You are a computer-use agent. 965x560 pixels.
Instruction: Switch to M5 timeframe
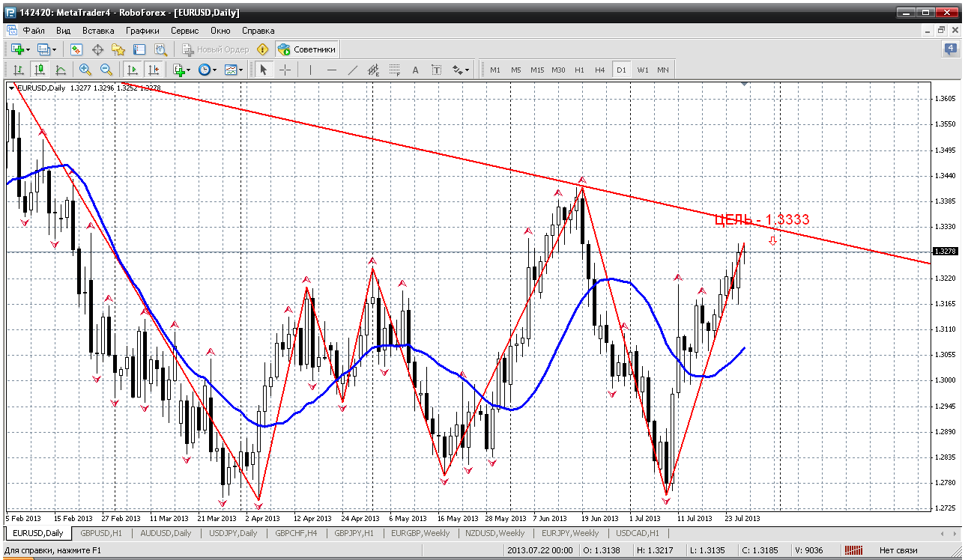516,70
